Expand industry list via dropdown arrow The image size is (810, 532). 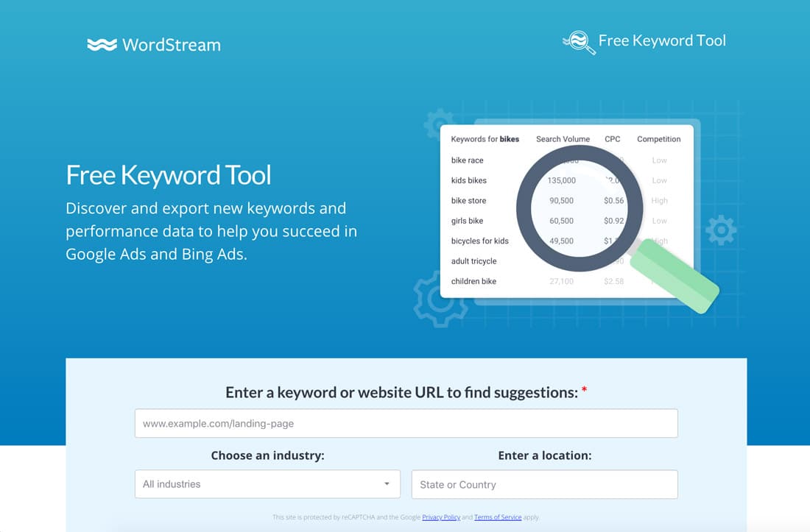[387, 484]
